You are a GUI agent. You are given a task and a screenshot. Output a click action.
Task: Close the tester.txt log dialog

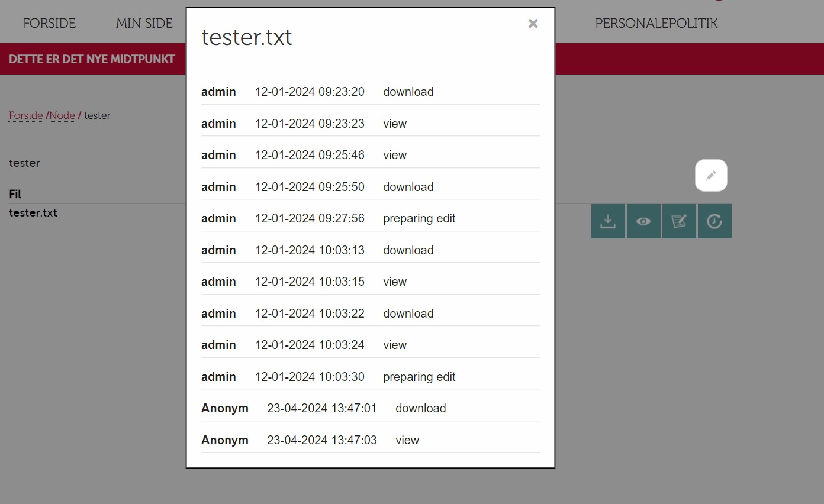tap(533, 24)
